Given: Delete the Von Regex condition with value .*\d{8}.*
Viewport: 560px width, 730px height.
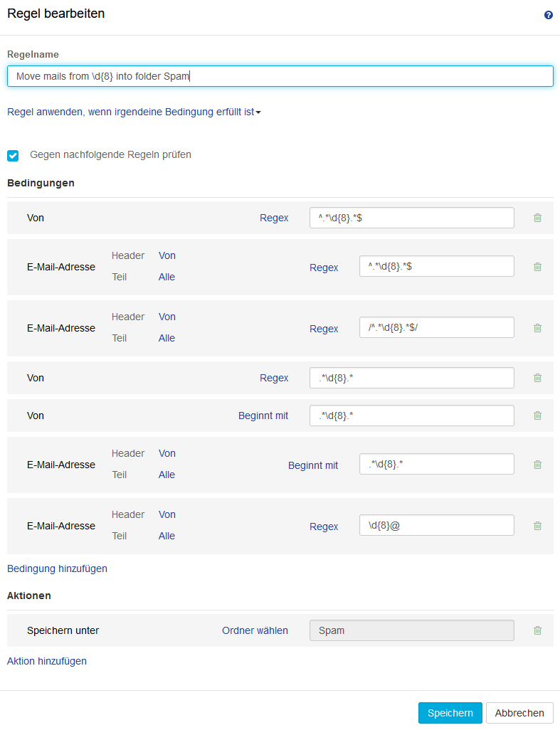Looking at the screenshot, I should pyautogui.click(x=537, y=378).
